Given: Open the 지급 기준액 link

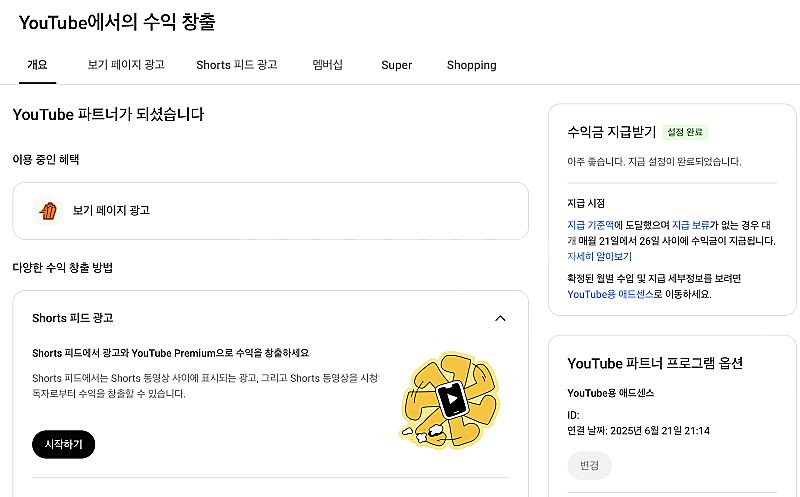Looking at the screenshot, I should click(x=590, y=225).
